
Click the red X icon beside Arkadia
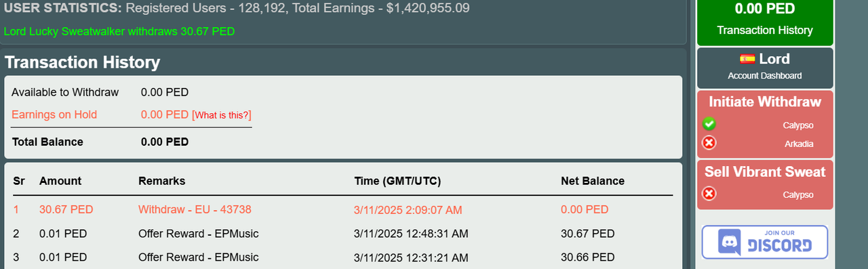709,143
